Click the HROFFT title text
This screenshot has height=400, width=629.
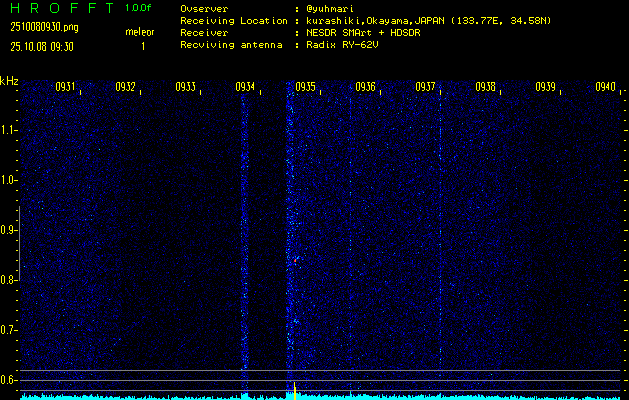[63, 8]
